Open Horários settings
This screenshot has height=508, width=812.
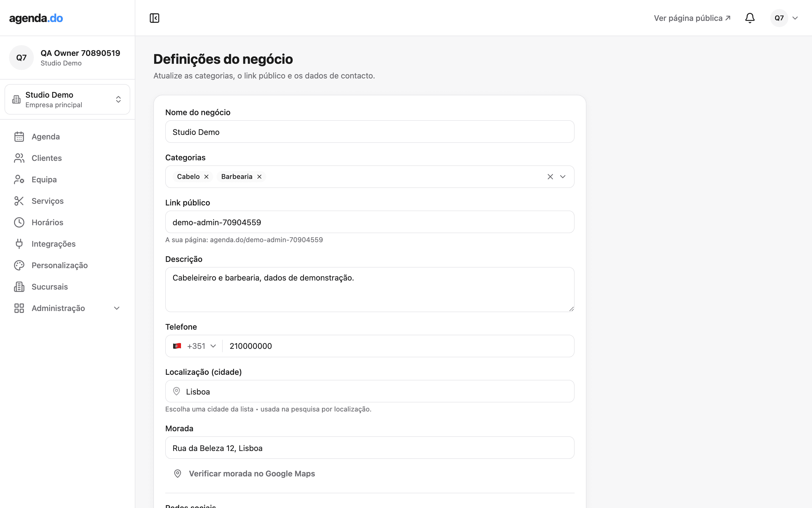coord(67,222)
